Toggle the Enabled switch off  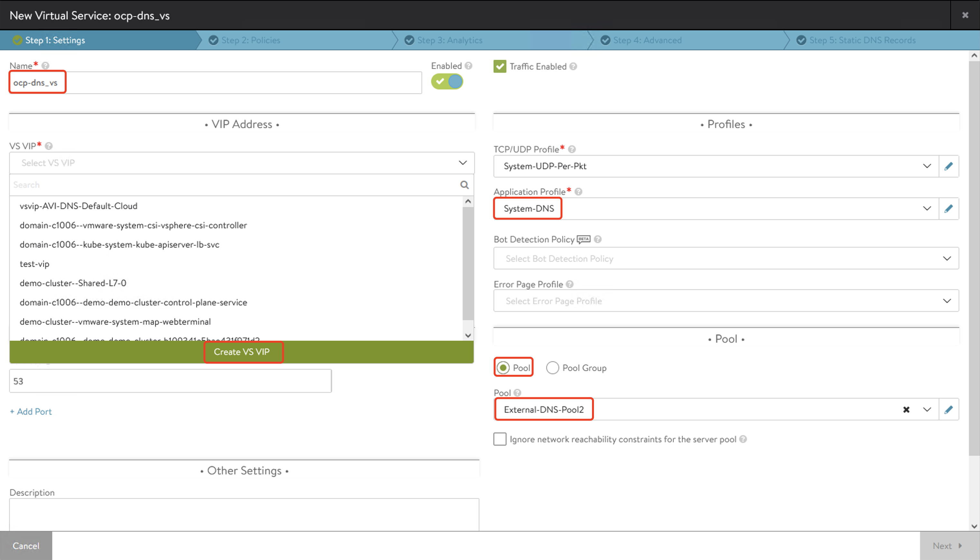(x=447, y=82)
